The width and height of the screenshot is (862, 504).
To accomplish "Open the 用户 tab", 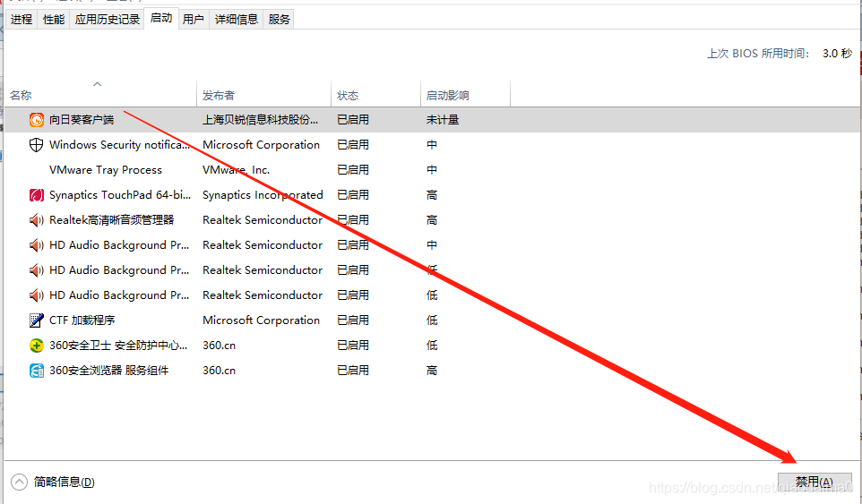I will (194, 19).
